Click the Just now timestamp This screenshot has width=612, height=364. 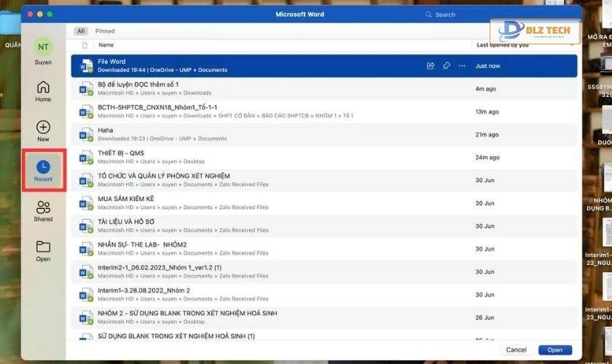[x=487, y=66]
